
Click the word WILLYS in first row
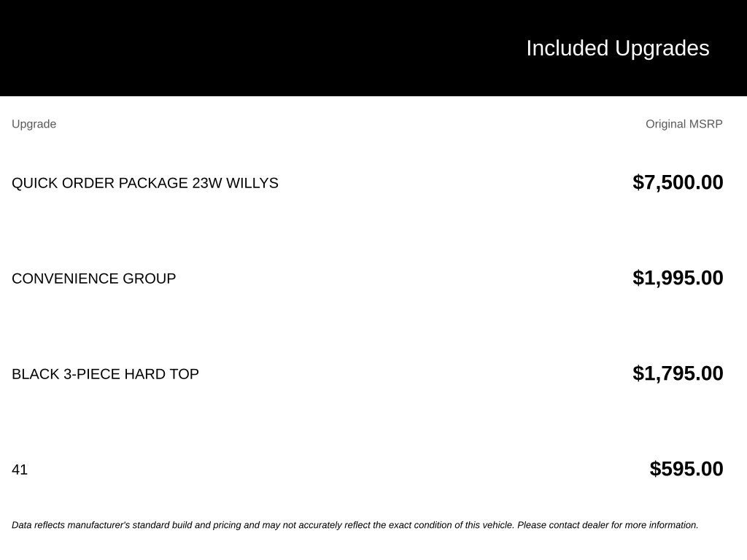pos(252,183)
